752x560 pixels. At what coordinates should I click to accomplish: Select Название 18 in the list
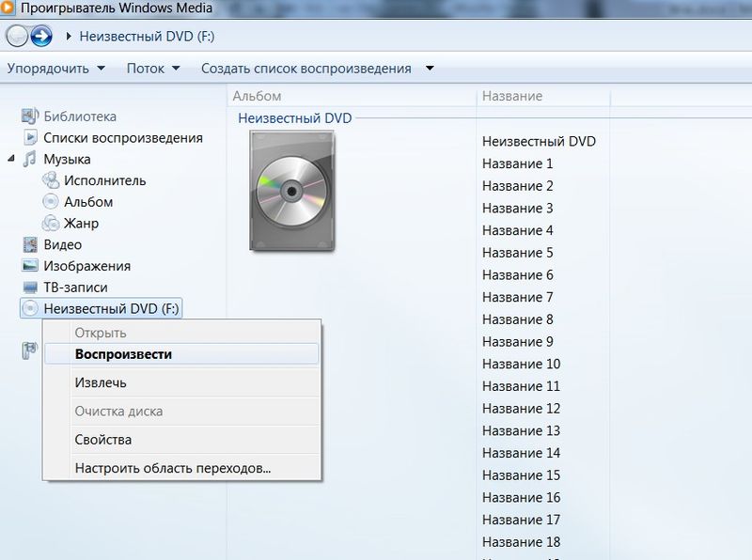[522, 542]
